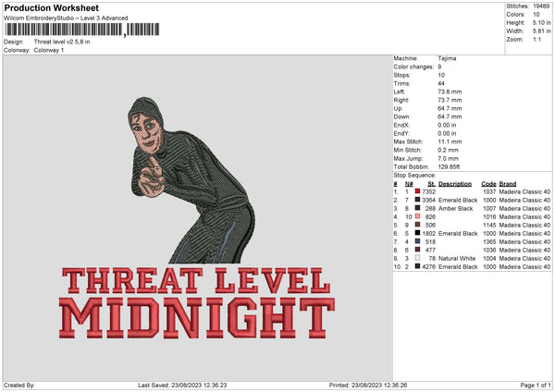Click the dark red swatch beside 477
Image resolution: width=555 pixels, height=392 pixels.
tap(418, 250)
